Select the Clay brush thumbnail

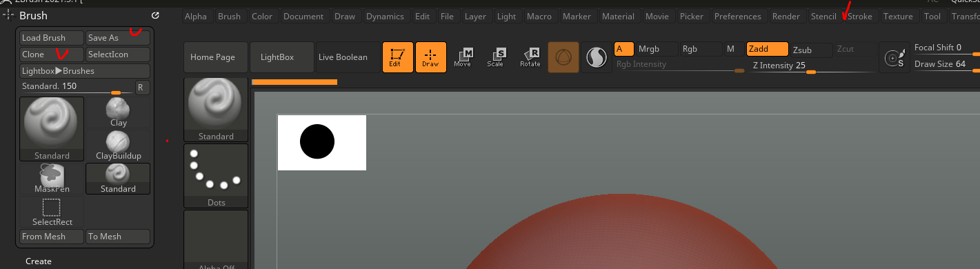[119, 112]
